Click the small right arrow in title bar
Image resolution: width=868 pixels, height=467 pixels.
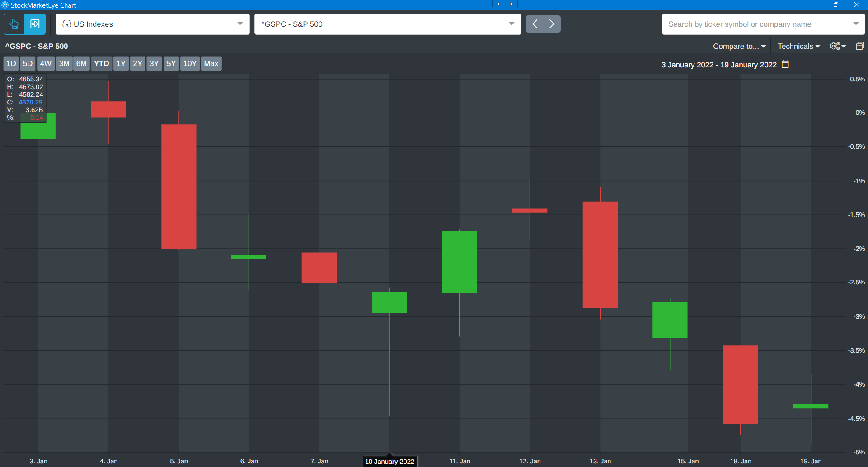pos(511,4)
